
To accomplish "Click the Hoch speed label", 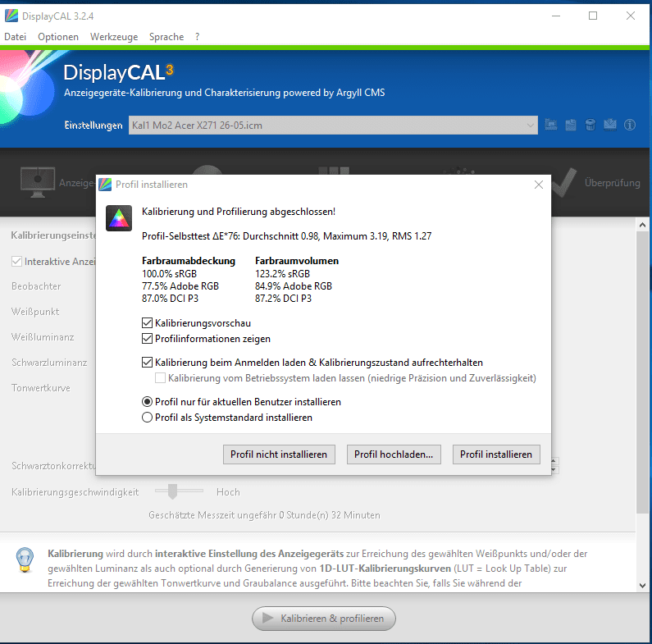I will [x=228, y=492].
